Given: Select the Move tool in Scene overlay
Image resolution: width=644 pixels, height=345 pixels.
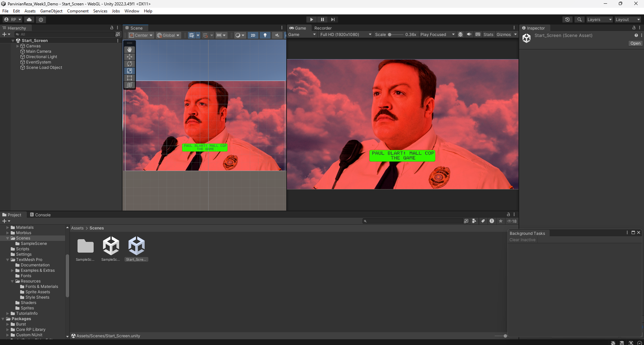Looking at the screenshot, I should 130,56.
